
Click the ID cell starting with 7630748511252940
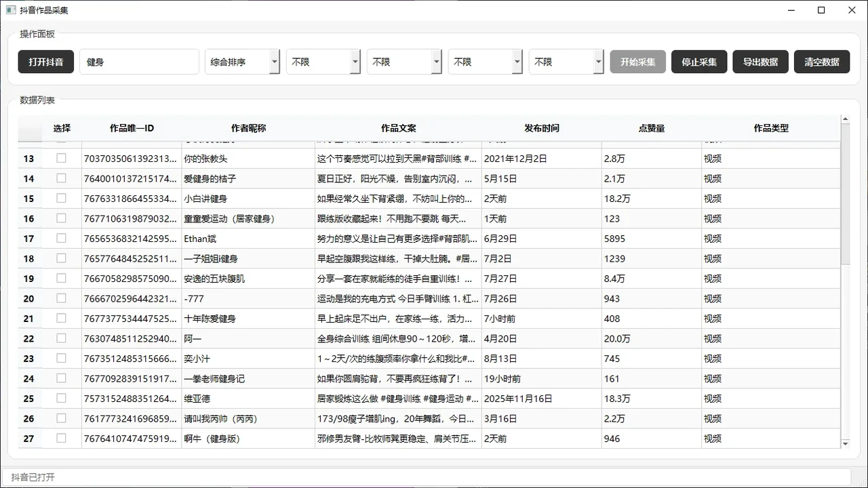click(x=132, y=339)
